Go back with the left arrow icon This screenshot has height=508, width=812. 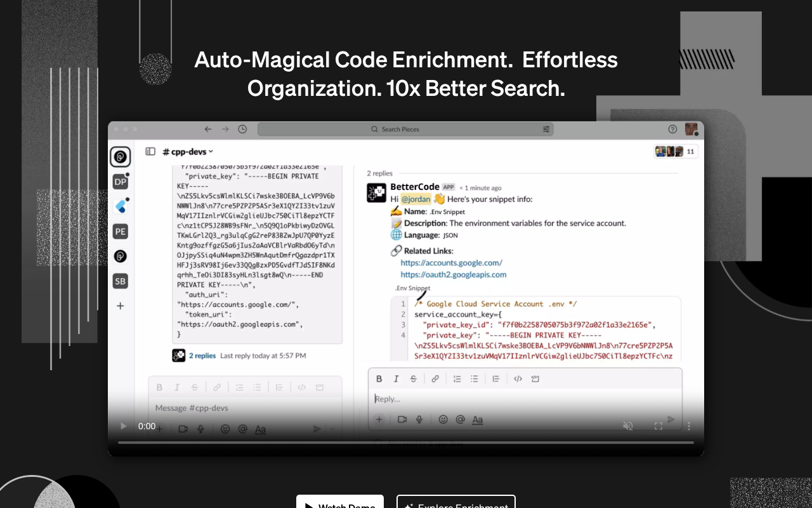point(208,129)
